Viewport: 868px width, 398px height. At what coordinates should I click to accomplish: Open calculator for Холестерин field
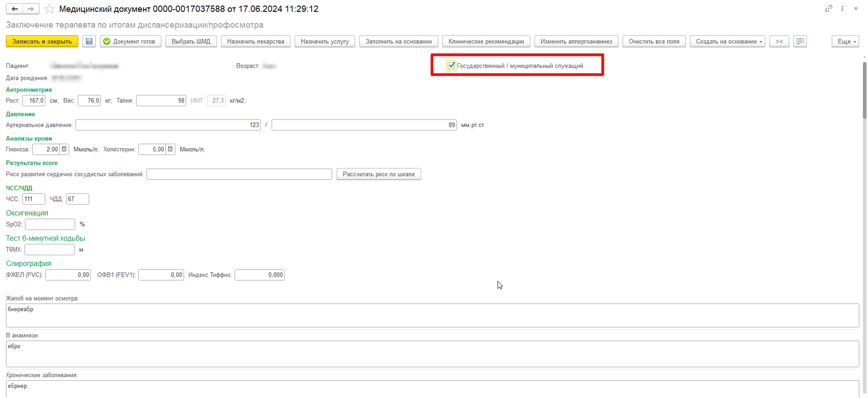(170, 149)
